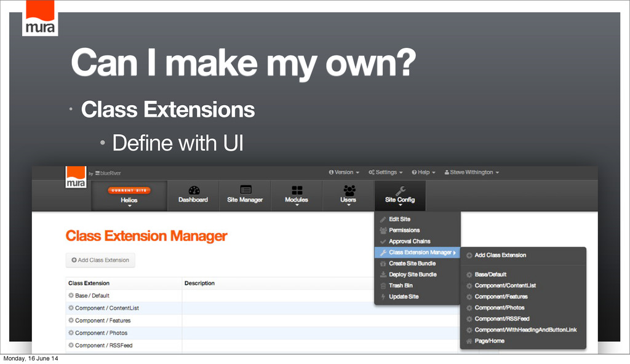Click gear icon beside submenu Component/ContentList
This screenshot has height=364, width=630.
[469, 286]
